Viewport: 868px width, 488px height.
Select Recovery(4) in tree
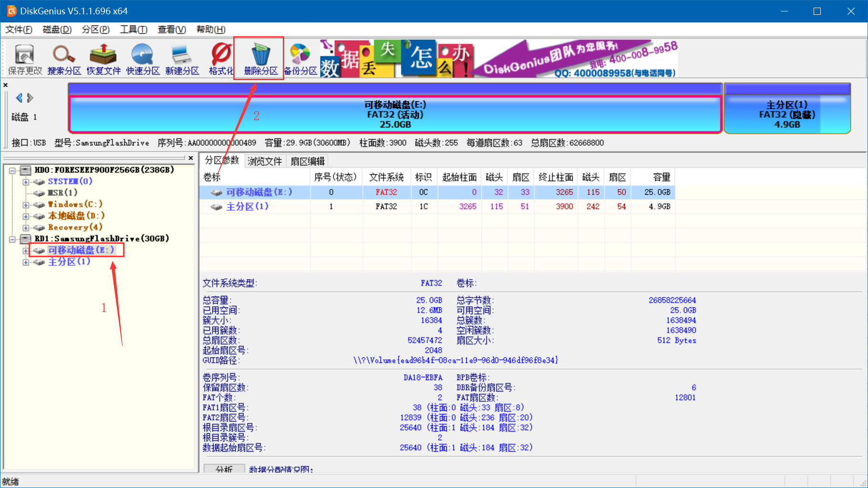coord(75,227)
